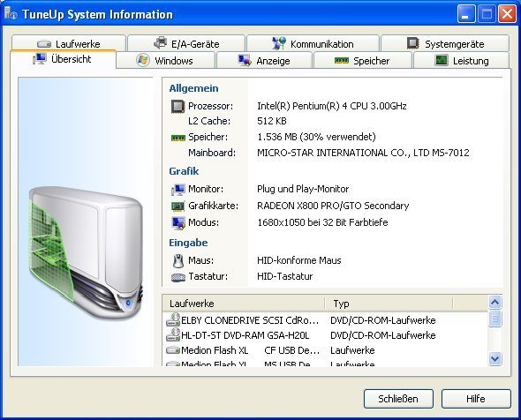Click the HID-Tastatur value

pos(284,276)
